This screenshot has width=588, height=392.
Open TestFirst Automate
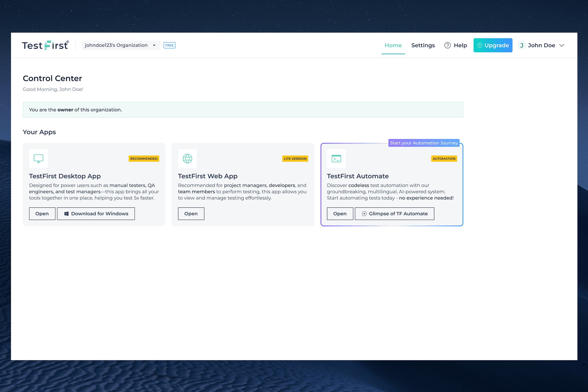[x=340, y=214]
